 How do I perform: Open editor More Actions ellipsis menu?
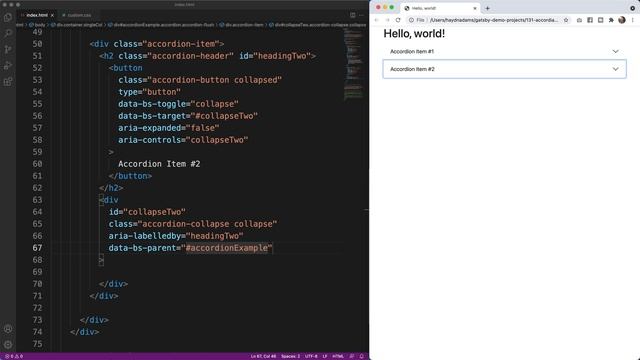361,15
